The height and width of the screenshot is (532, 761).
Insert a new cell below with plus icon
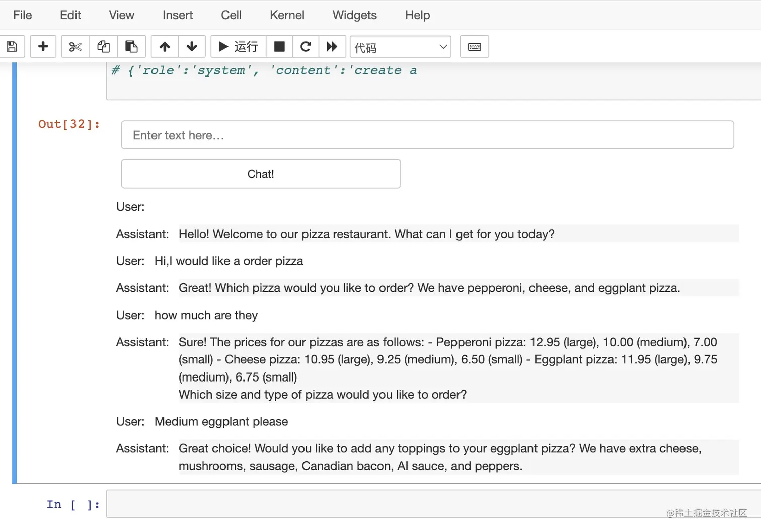(x=43, y=47)
